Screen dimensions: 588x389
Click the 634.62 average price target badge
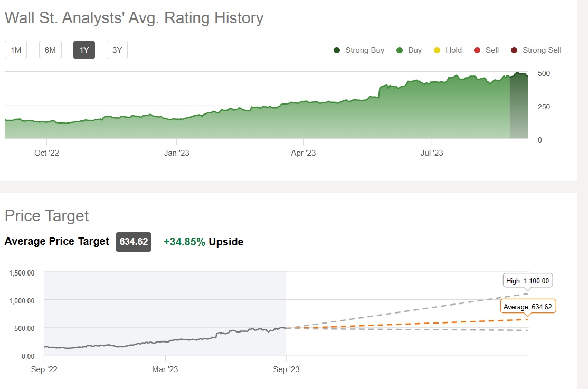[x=134, y=242]
